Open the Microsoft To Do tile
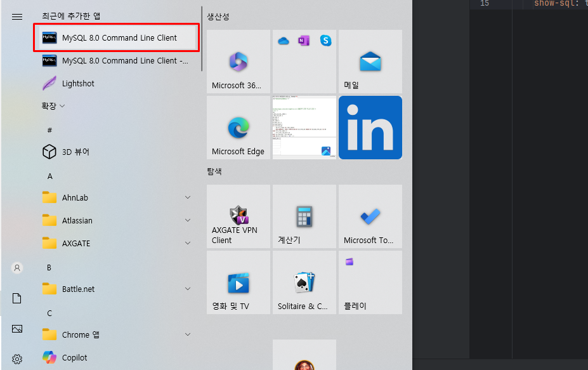The height and width of the screenshot is (370, 588). click(x=370, y=216)
